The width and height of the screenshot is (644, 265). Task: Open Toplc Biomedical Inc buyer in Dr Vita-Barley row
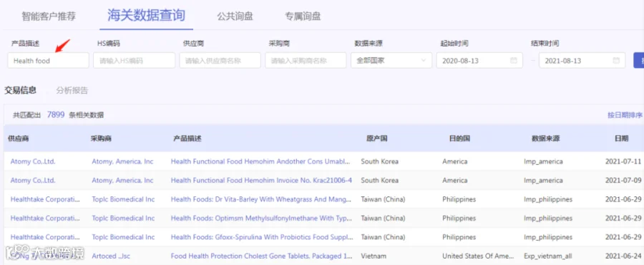pos(123,199)
